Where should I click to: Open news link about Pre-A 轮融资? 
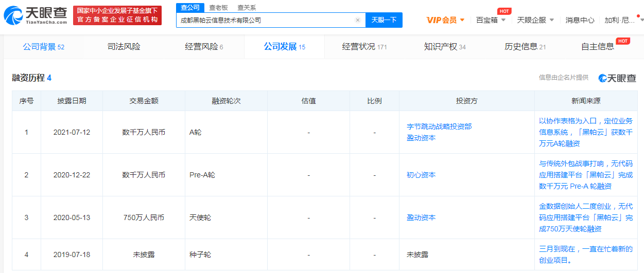(586, 175)
